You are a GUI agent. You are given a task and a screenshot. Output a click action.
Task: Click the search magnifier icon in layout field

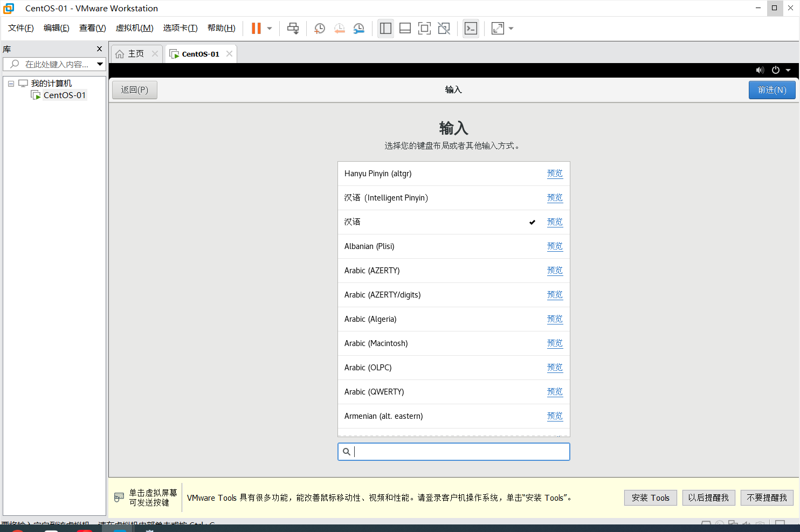347,452
